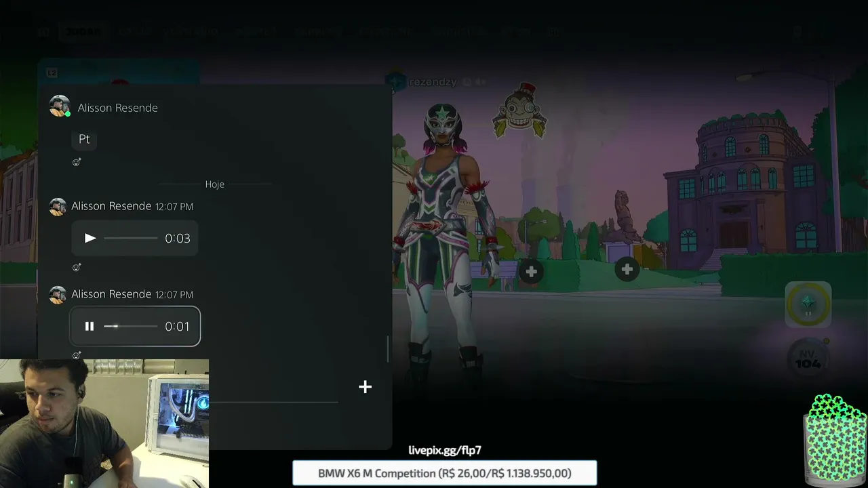Click the sender avatar beside the 0:01 voice message
Image resolution: width=868 pixels, height=488 pixels.
click(x=58, y=295)
